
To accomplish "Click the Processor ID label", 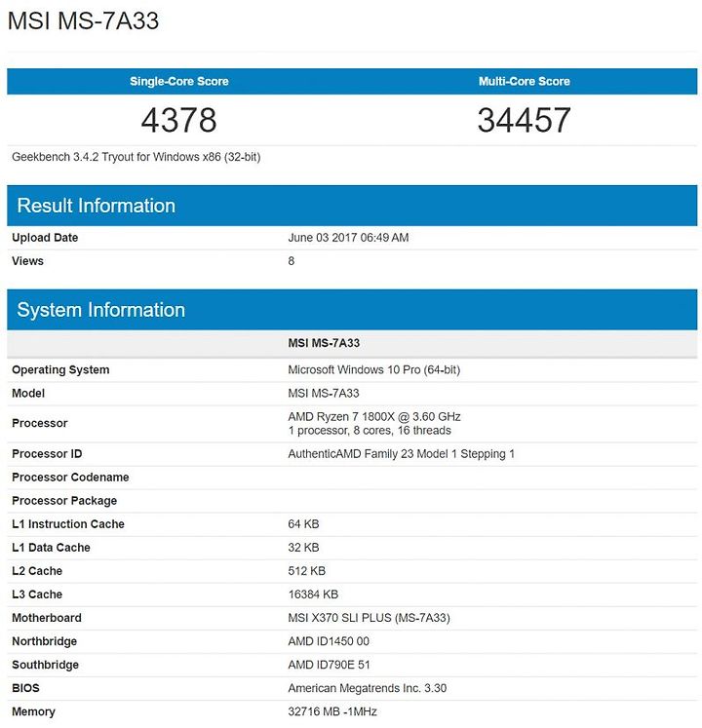I will [47, 454].
